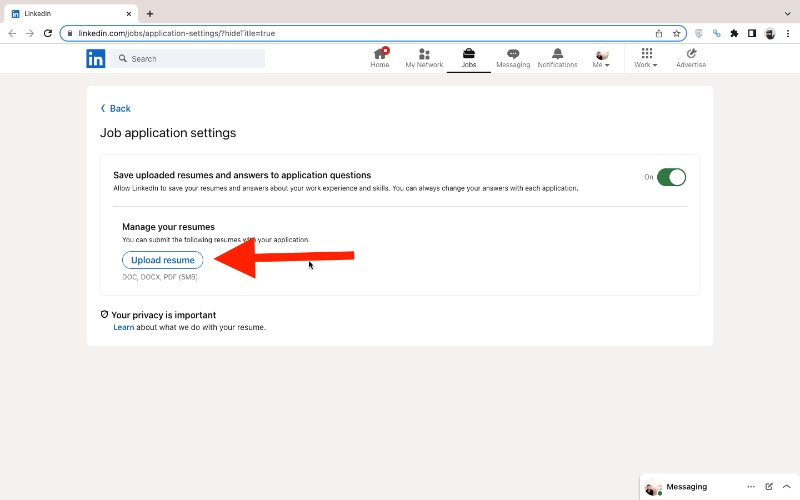
Task: Click the browser forward arrow
Action: click(30, 33)
